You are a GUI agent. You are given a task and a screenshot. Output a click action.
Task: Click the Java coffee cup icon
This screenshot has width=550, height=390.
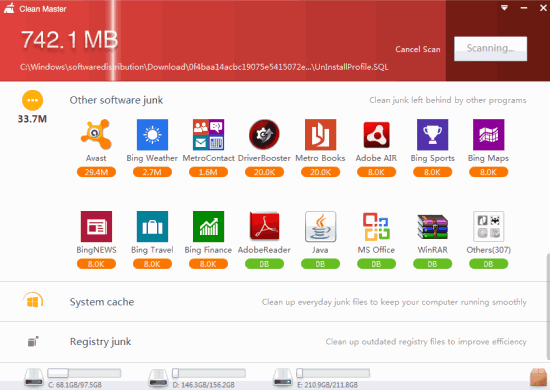[x=320, y=227]
